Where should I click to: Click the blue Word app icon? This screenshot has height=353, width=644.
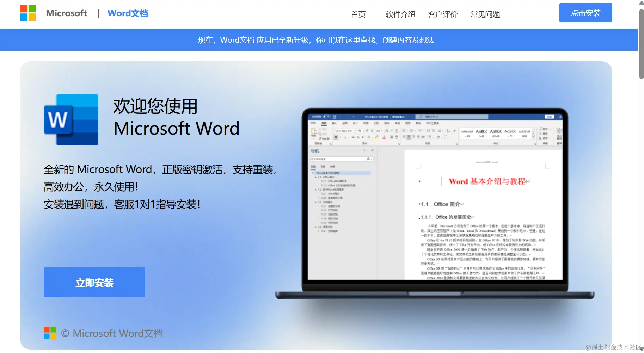[71, 120]
